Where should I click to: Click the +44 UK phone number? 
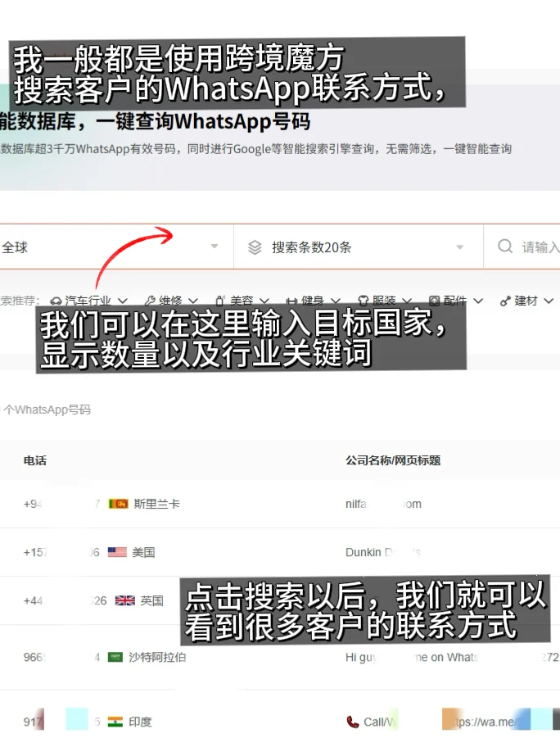click(65, 600)
